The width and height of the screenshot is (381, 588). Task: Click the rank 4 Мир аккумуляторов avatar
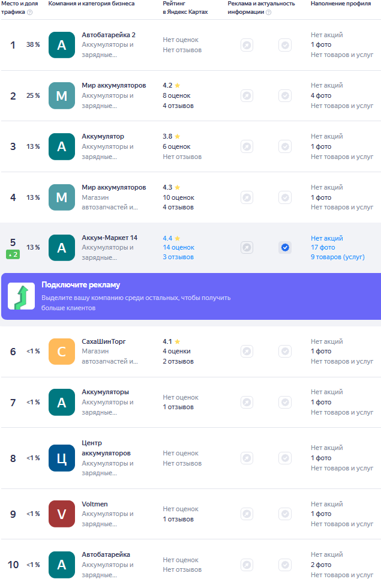click(x=61, y=197)
